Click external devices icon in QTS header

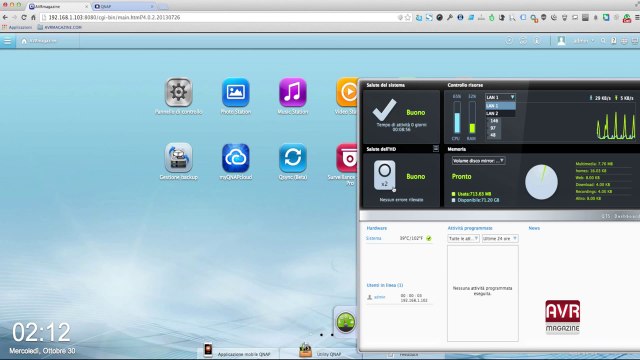[x=523, y=41]
